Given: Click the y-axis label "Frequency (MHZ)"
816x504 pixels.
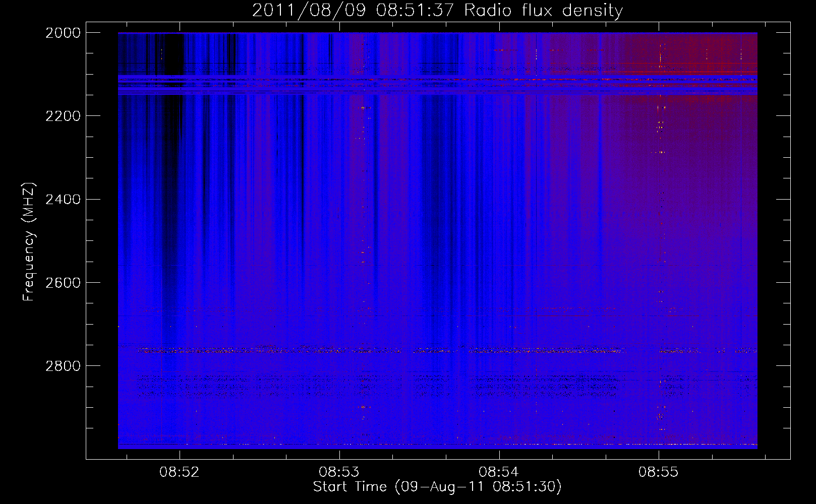Looking at the screenshot, I should 29,242.
